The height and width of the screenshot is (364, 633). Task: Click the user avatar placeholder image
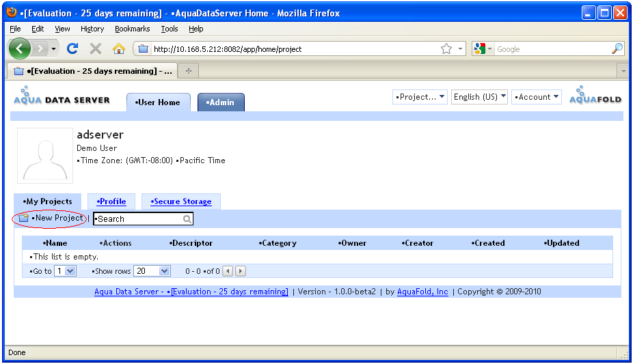coord(45,156)
